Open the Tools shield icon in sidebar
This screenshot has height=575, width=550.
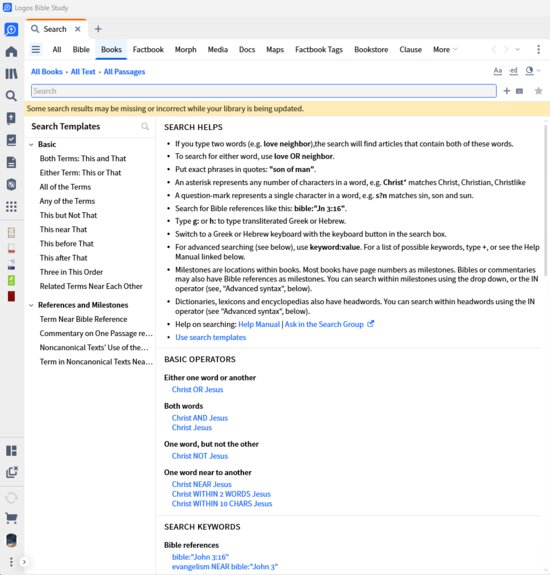click(x=11, y=184)
